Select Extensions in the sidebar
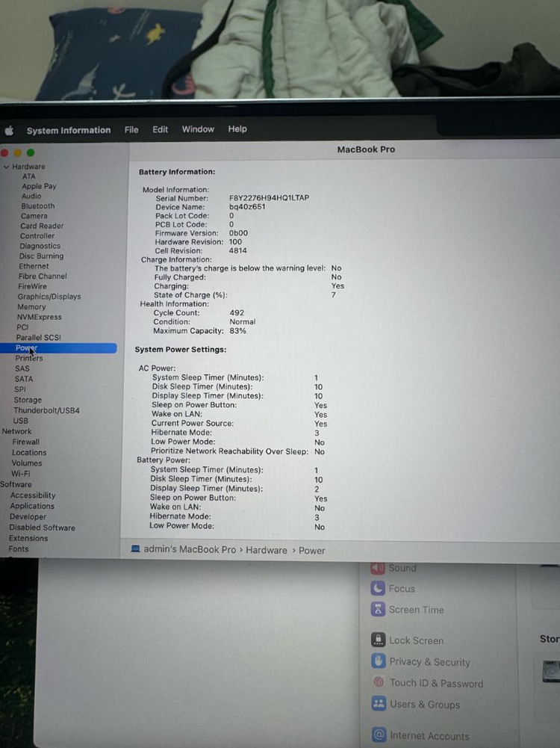Viewport: 560px width, 748px height. point(28,539)
